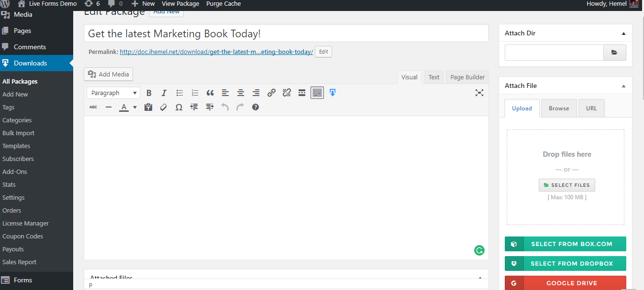Click the Grammarly icon in editor
644x290 pixels.
(x=479, y=250)
